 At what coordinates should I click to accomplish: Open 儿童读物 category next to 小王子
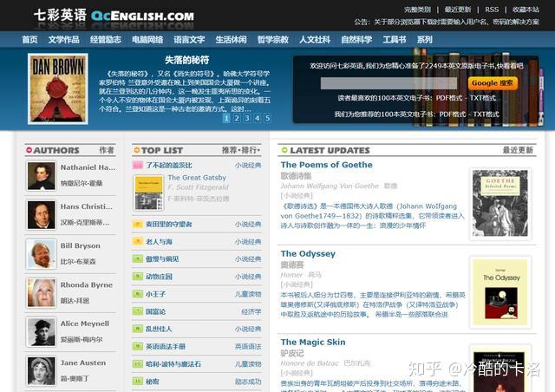[248, 294]
